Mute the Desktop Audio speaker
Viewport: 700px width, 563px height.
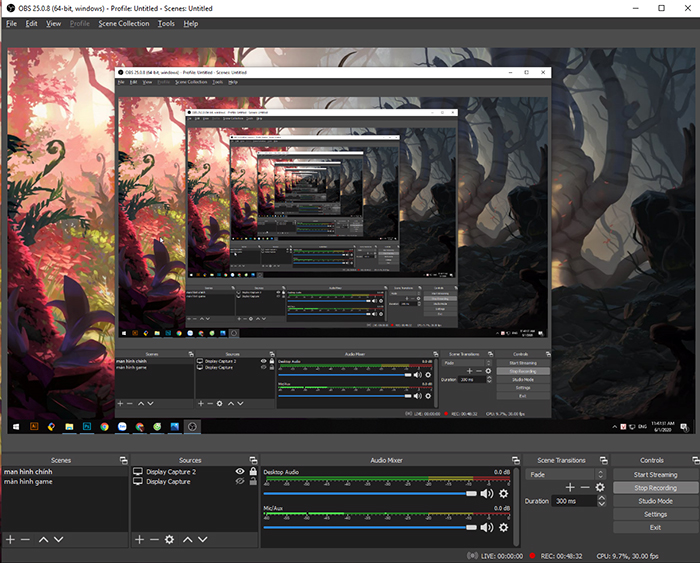(487, 493)
